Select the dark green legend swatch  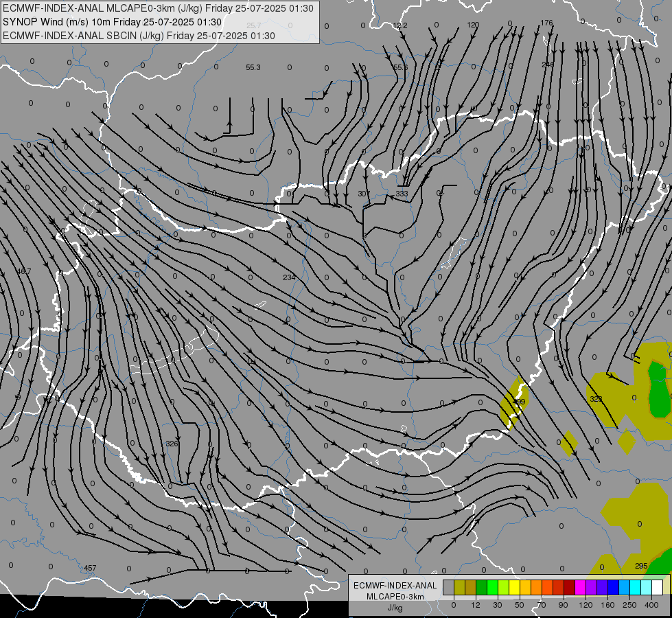click(482, 587)
